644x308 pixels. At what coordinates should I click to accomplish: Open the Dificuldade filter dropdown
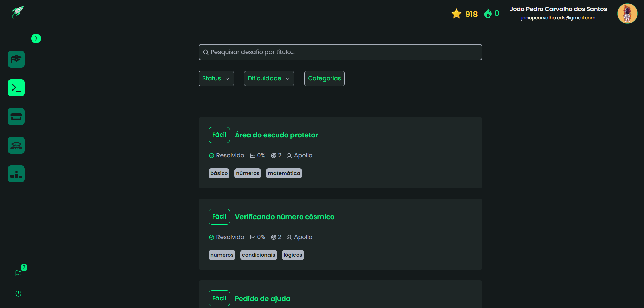pyautogui.click(x=269, y=78)
